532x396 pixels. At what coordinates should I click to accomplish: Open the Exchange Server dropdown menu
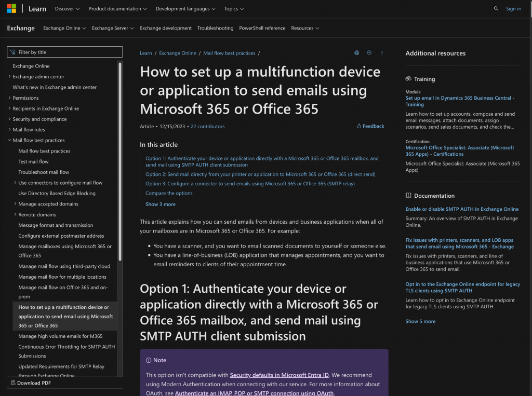(x=113, y=28)
